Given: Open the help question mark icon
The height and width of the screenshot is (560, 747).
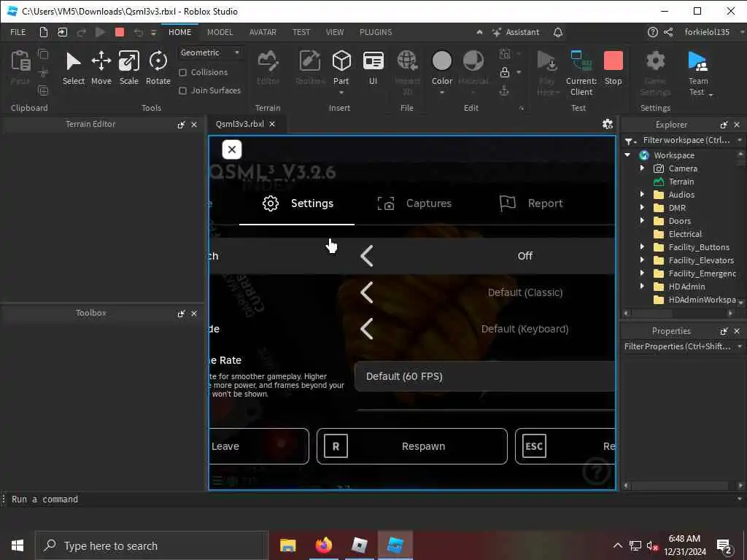Looking at the screenshot, I should [x=653, y=32].
